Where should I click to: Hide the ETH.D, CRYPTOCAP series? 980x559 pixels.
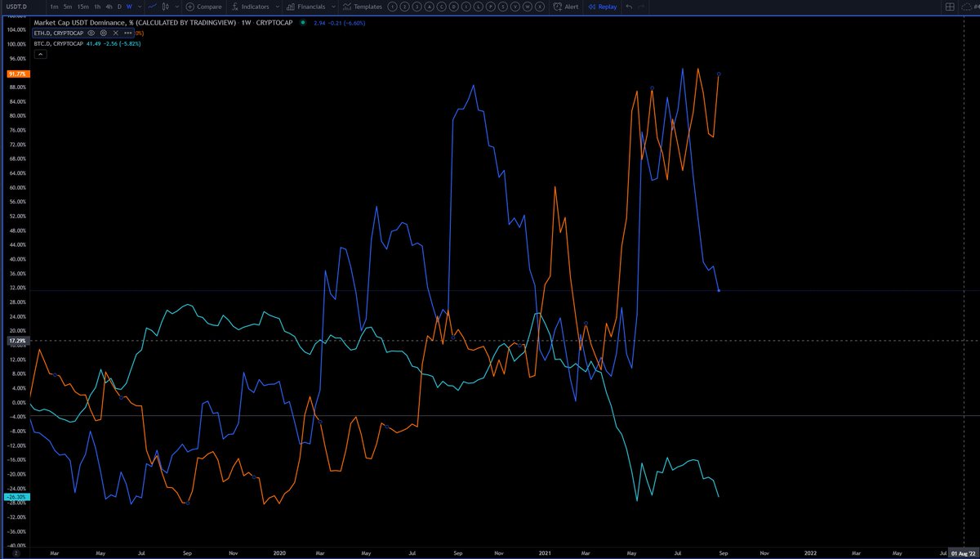(90, 34)
